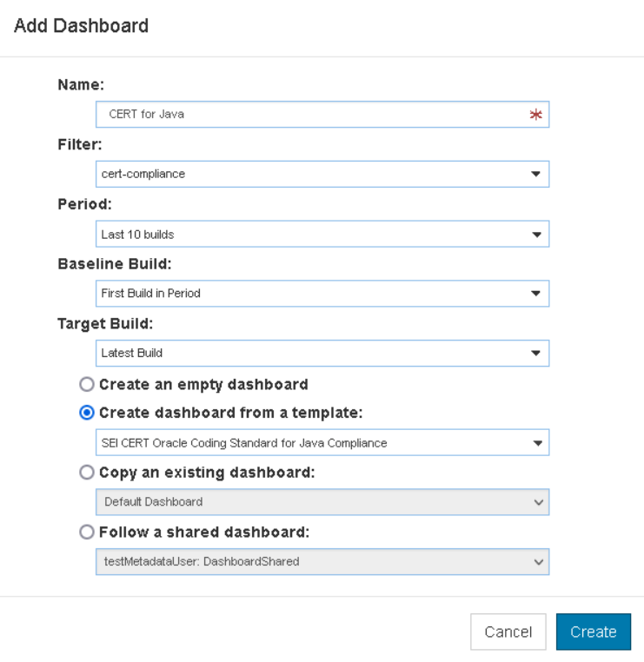Click the red required-field asterisk in the Name field
The width and height of the screenshot is (644, 662).
535,115
